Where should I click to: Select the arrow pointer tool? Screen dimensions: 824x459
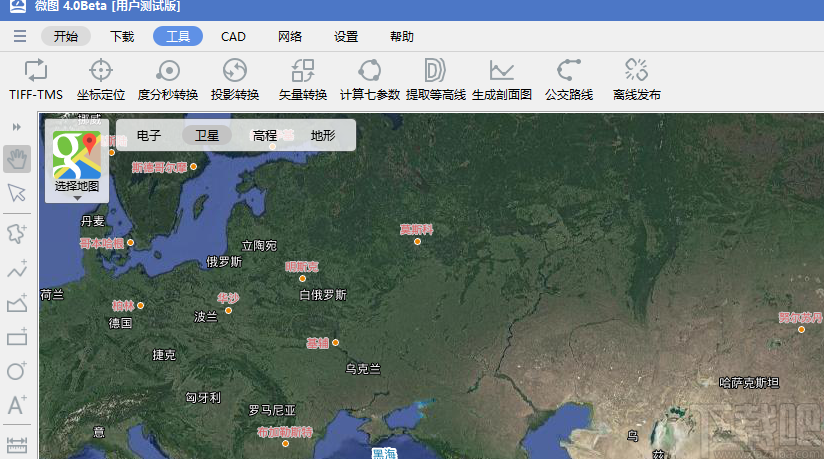pyautogui.click(x=17, y=193)
